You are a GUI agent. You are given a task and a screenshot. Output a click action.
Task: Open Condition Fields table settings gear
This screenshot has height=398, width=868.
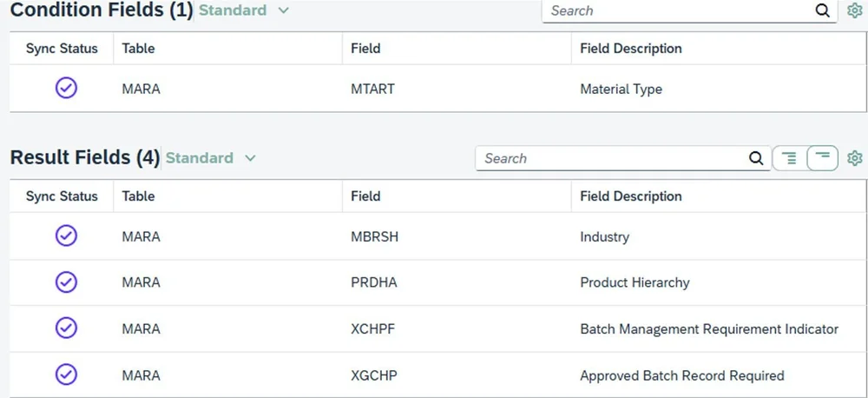tap(855, 10)
